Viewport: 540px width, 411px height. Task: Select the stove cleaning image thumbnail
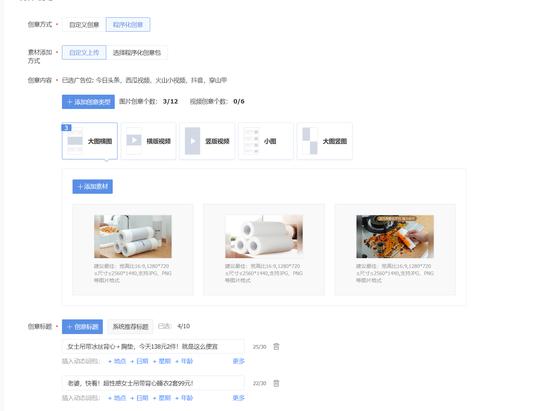click(x=395, y=236)
